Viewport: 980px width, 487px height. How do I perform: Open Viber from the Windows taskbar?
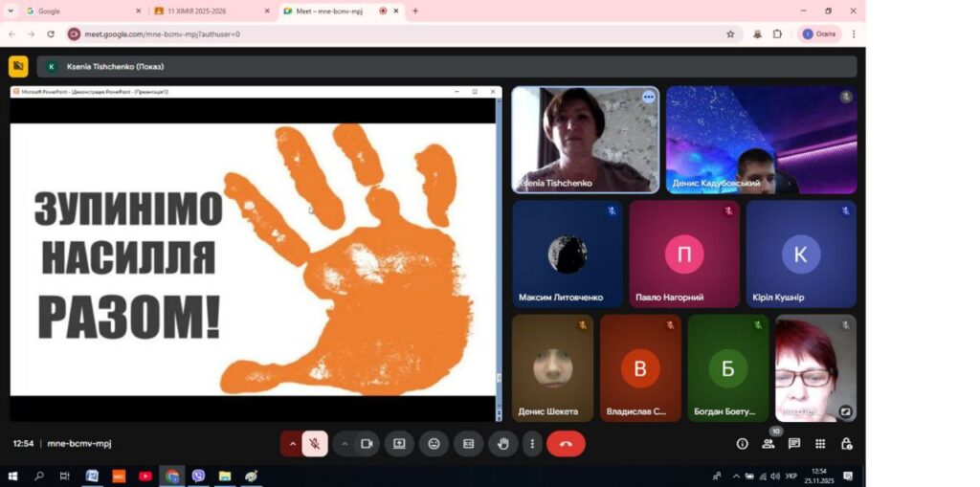tap(198, 476)
